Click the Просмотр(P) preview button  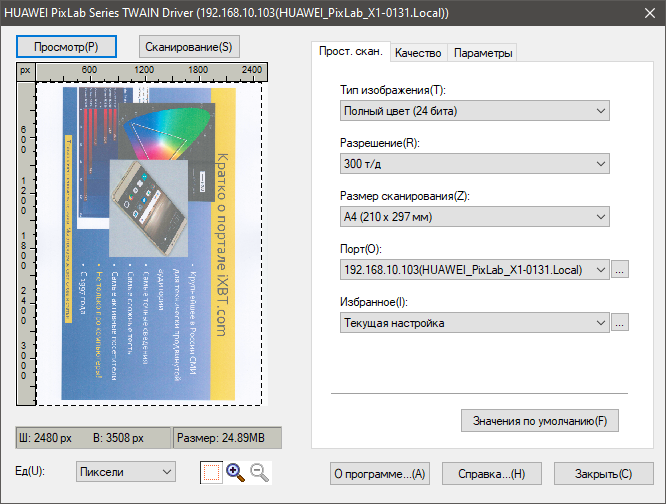pyautogui.click(x=66, y=47)
